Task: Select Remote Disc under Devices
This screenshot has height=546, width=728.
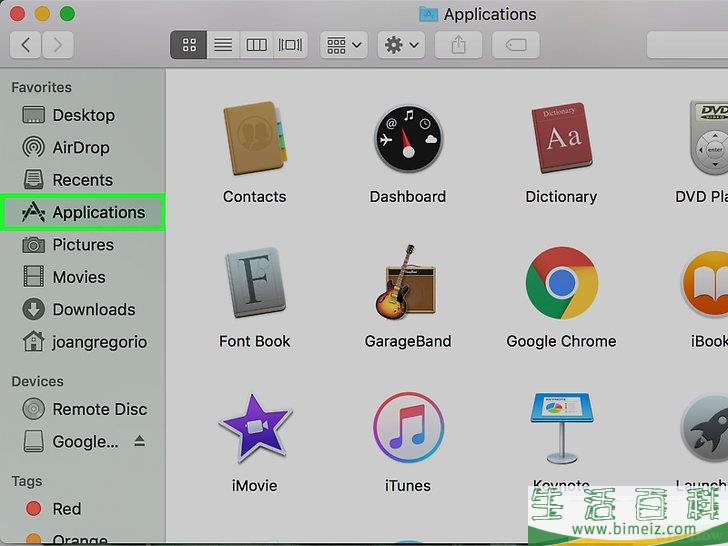Action: click(x=83, y=409)
